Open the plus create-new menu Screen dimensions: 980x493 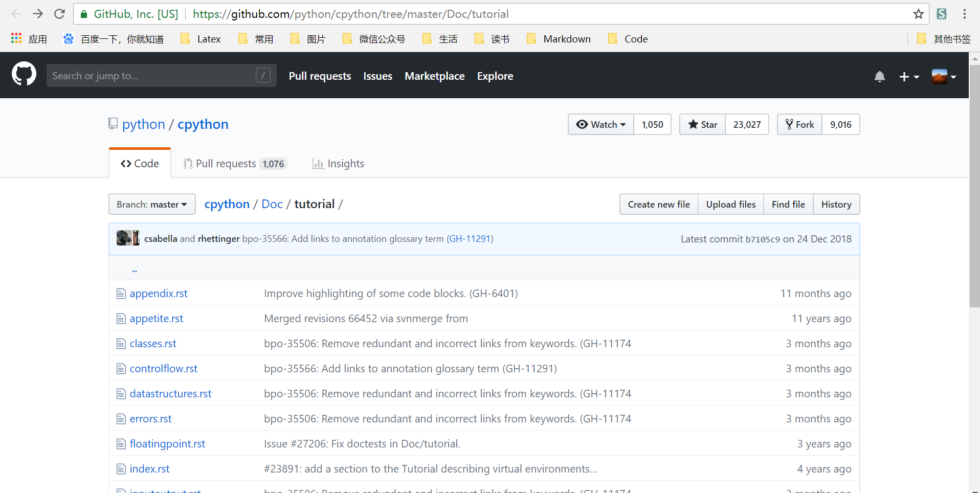909,77
